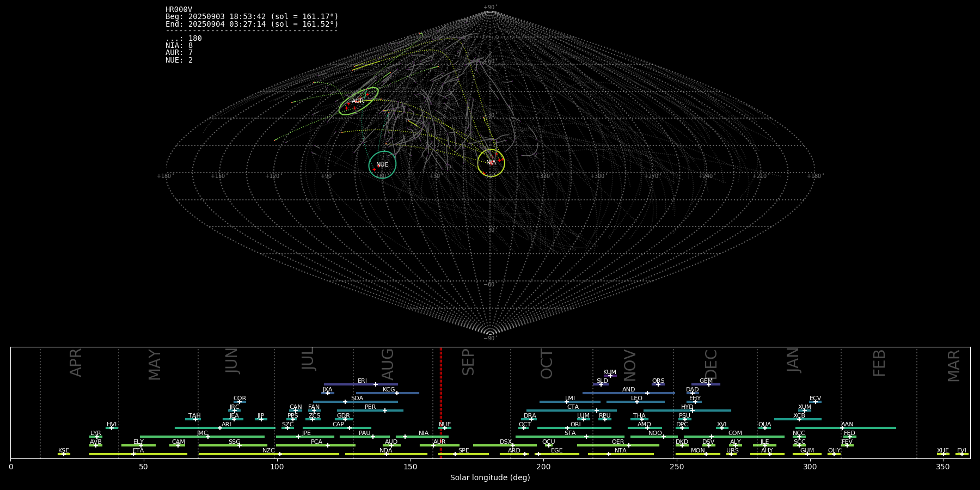The height and width of the screenshot is (490, 980).
Task: Click the SEP month label
Action: point(468,362)
